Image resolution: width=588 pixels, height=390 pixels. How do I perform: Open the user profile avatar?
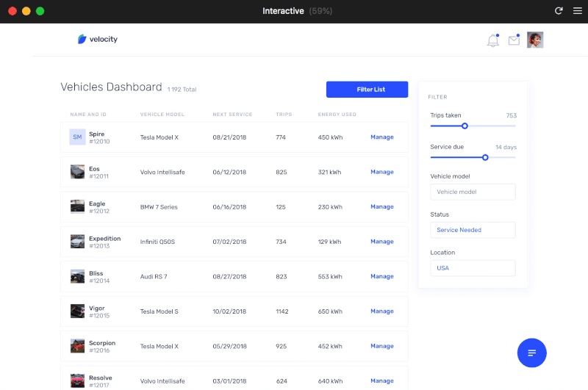coord(535,40)
